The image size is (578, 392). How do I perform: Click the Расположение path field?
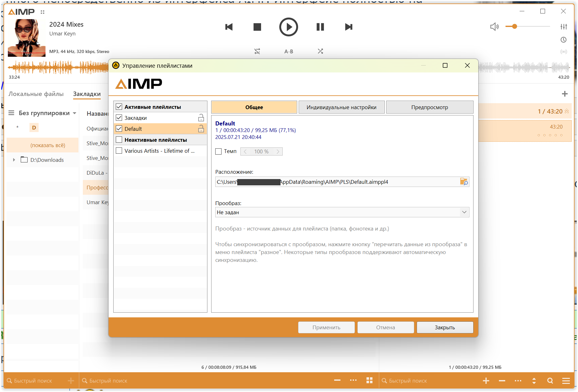click(x=337, y=182)
